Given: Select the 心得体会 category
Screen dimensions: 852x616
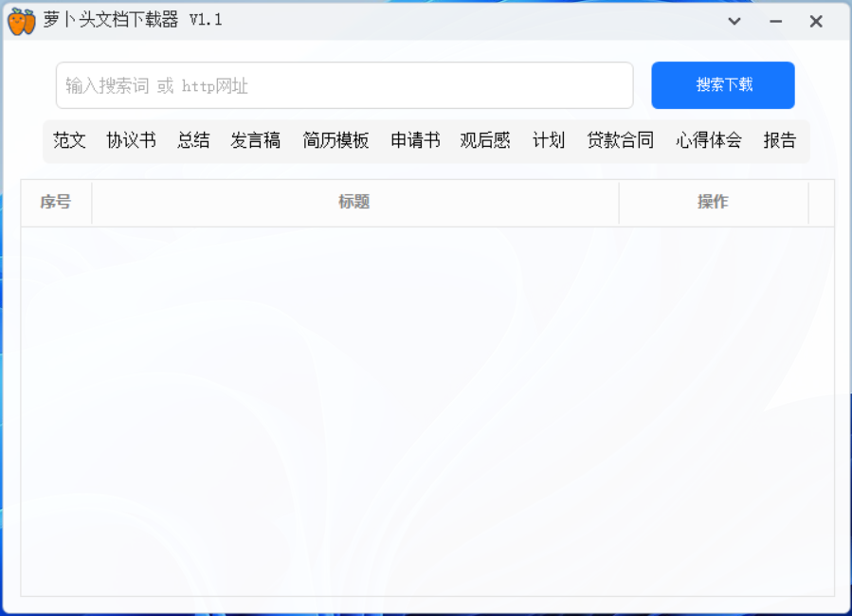Looking at the screenshot, I should [x=708, y=139].
